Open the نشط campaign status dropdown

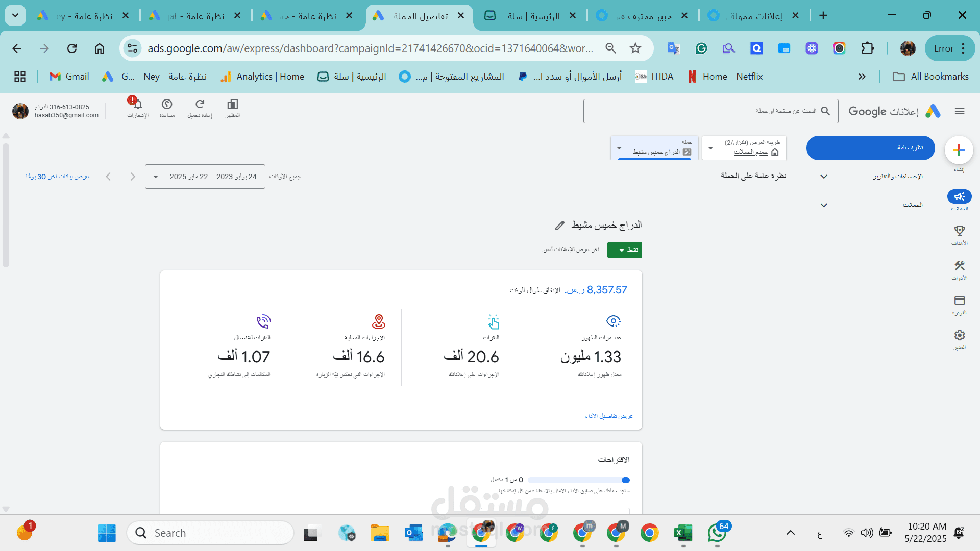coord(624,250)
